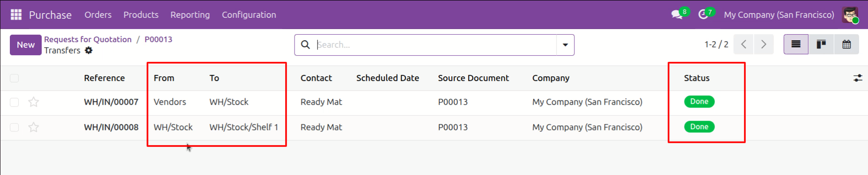This screenshot has height=175, width=868.
Task: Open Transfers gear settings icon
Action: tap(88, 51)
